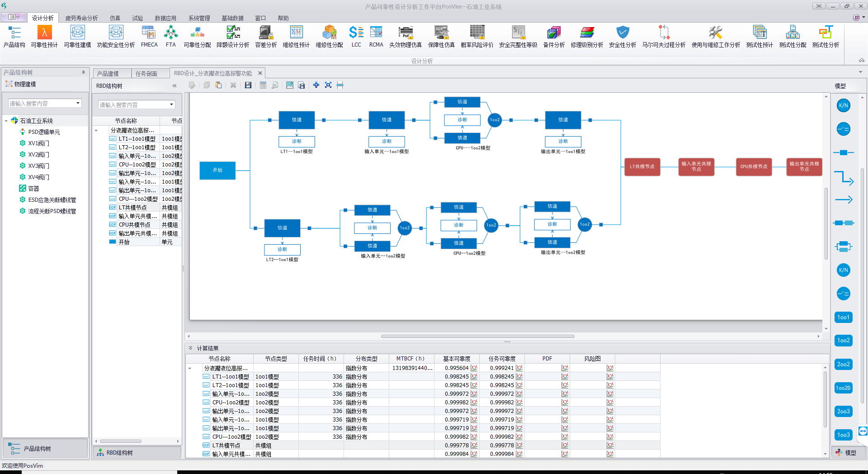
Task: Switch to the 疲劳寿命分析 ribbon tab
Action: pyautogui.click(x=81, y=18)
